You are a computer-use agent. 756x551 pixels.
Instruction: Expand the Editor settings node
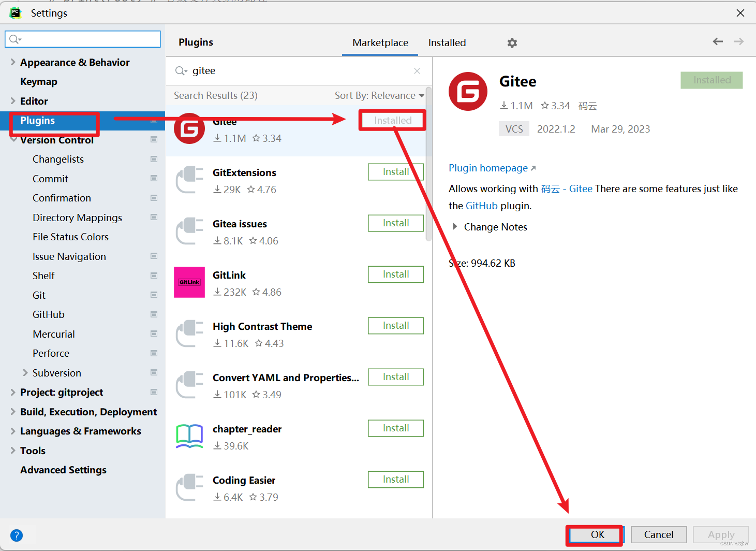[x=13, y=101]
